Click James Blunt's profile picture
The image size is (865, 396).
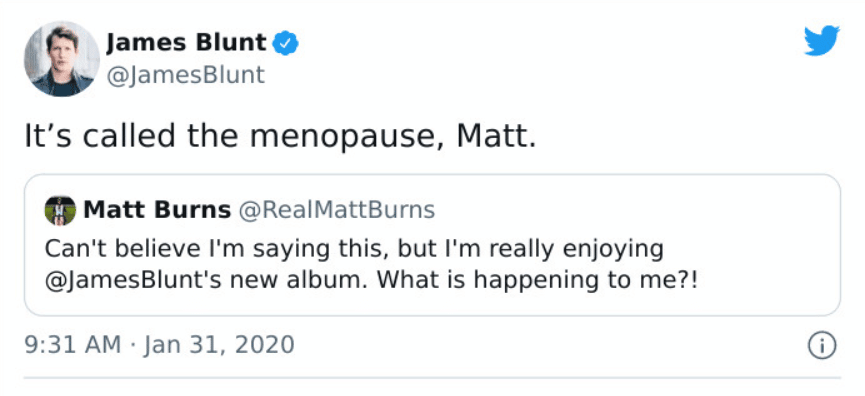tap(62, 59)
